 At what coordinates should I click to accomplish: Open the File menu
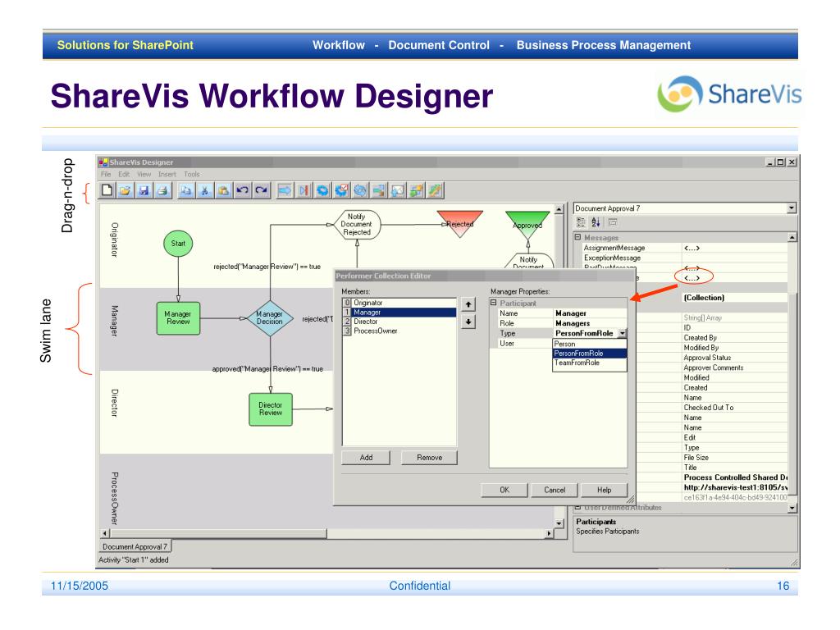pyautogui.click(x=106, y=174)
